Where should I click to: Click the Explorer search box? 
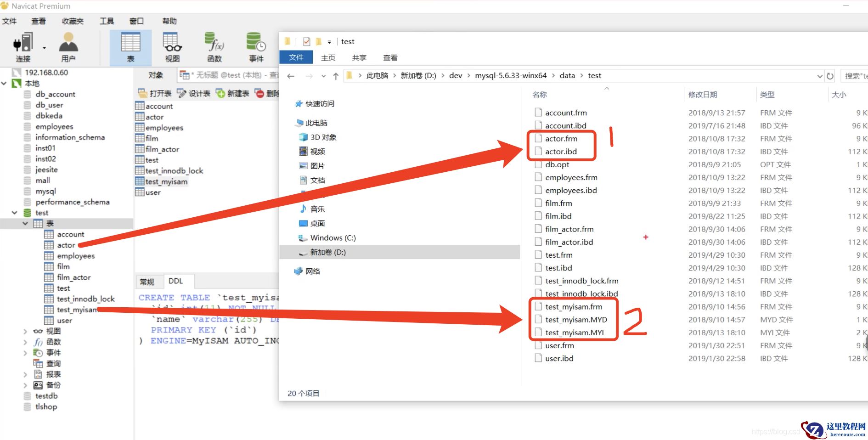coord(854,76)
